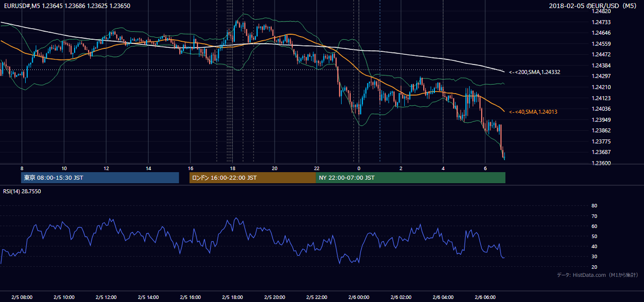Screen dimensions: 644x302
Task: Click the '2018-02-05 のEUR/USD (M5)' chart header
Action: pyautogui.click(x=593, y=6)
